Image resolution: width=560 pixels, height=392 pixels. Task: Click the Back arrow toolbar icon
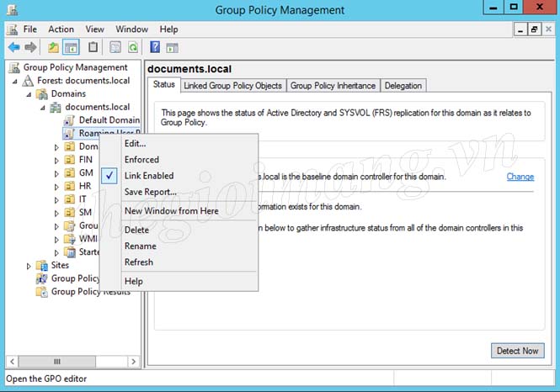tap(14, 47)
